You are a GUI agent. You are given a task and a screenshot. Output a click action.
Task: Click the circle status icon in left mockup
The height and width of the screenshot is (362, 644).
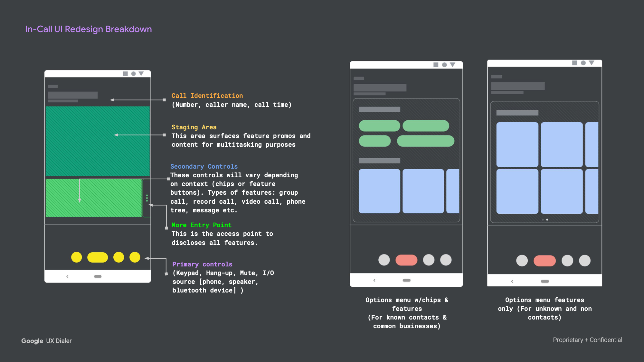(133, 74)
